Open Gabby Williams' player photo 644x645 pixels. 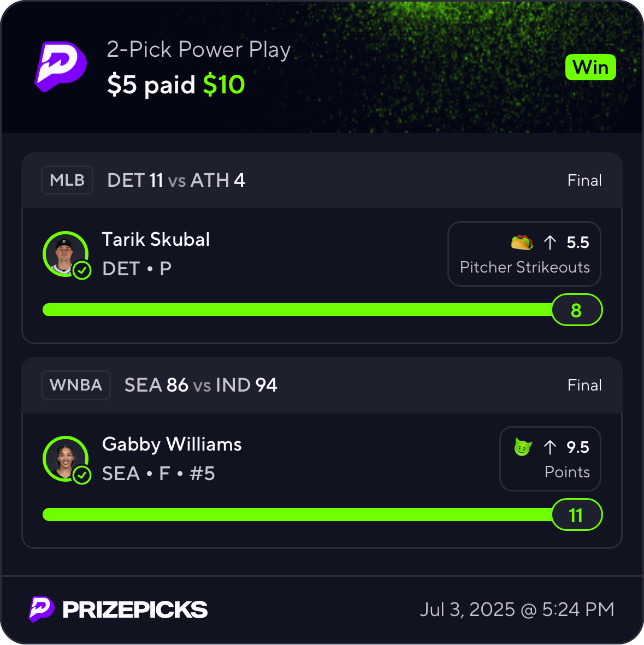coord(64,458)
